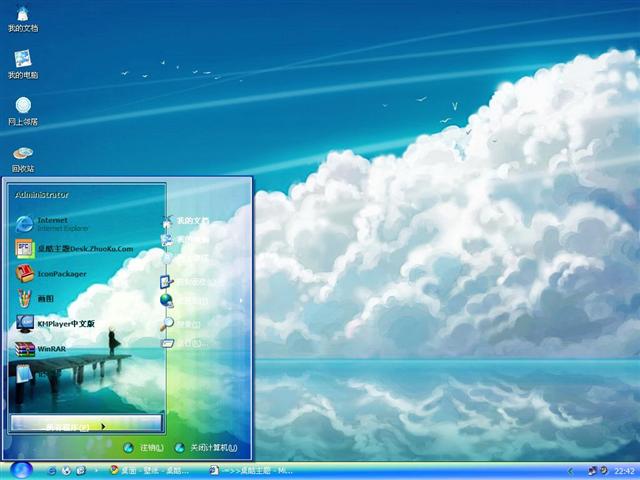640x480 pixels.
Task: Switch to 桌面-壁纸 browser taskbar window
Action: click(x=149, y=471)
